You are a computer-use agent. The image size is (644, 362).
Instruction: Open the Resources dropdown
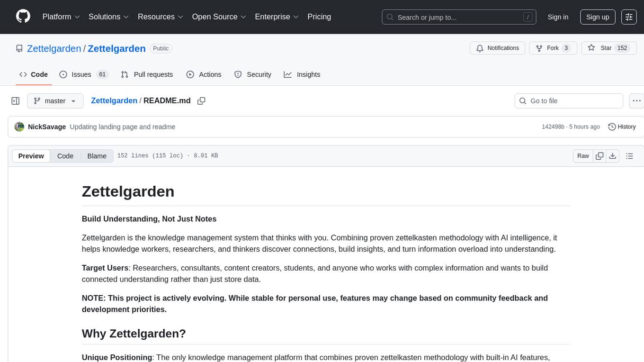(161, 17)
